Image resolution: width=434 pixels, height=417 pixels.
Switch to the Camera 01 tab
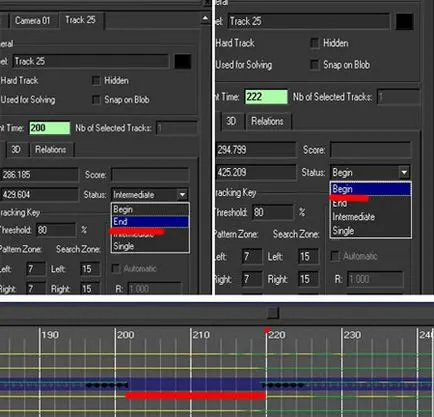pyautogui.click(x=32, y=21)
